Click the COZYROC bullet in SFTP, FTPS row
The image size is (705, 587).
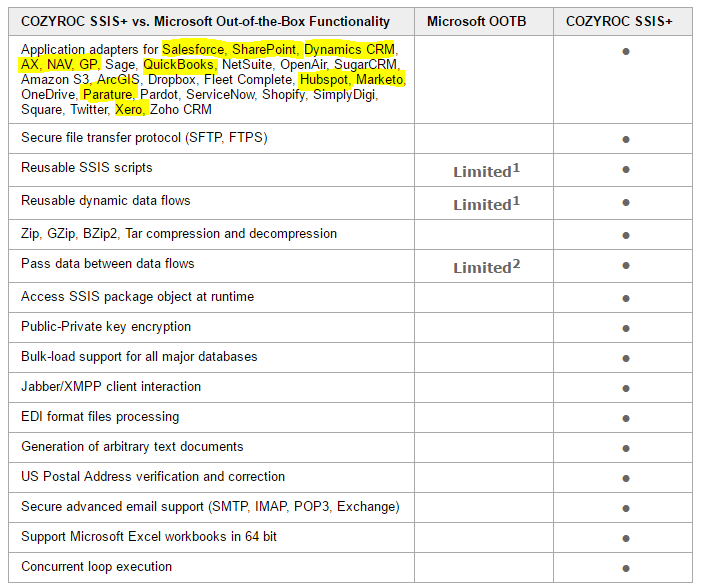coord(625,140)
